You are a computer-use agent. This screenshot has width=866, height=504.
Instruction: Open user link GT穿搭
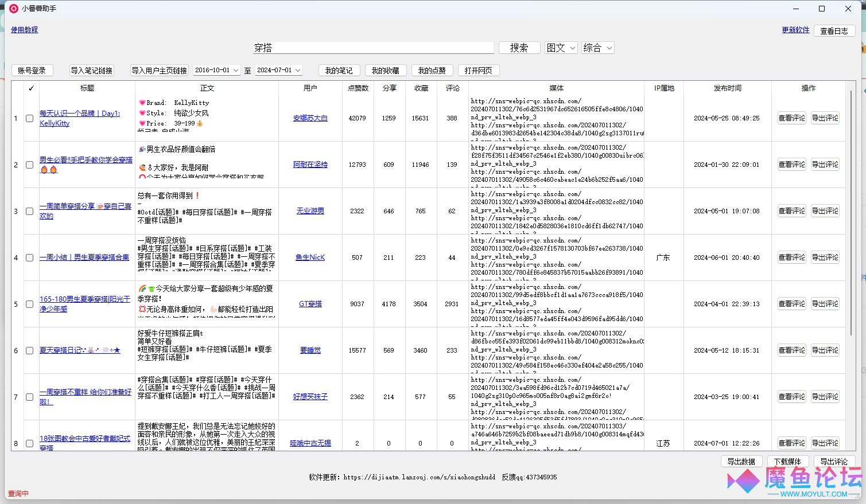[310, 304]
